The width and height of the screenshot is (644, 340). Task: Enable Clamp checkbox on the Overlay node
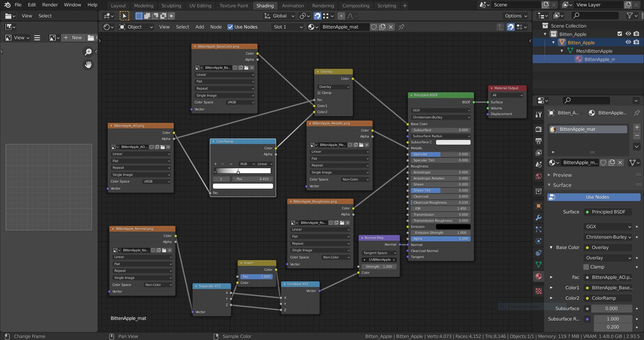point(319,93)
